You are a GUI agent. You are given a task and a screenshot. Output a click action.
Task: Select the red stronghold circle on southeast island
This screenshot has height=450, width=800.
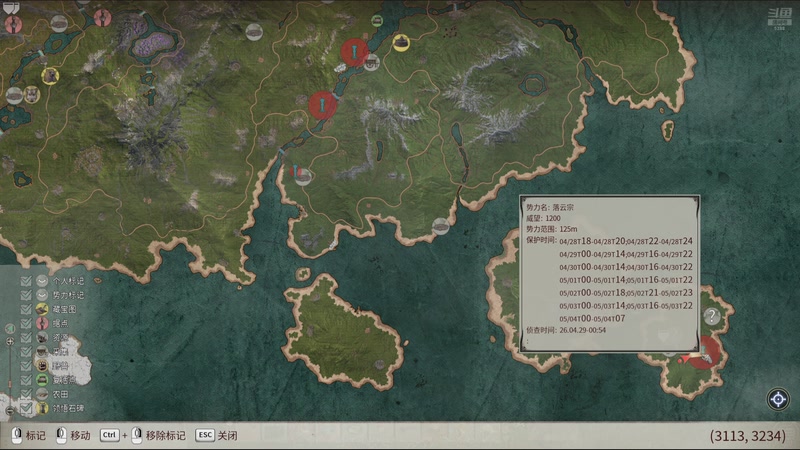point(706,353)
